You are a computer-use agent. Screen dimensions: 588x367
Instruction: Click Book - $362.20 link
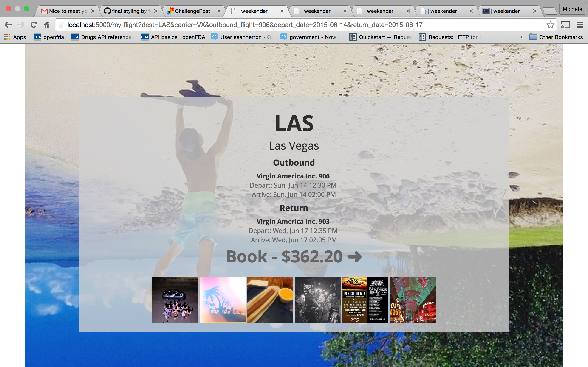click(x=294, y=257)
